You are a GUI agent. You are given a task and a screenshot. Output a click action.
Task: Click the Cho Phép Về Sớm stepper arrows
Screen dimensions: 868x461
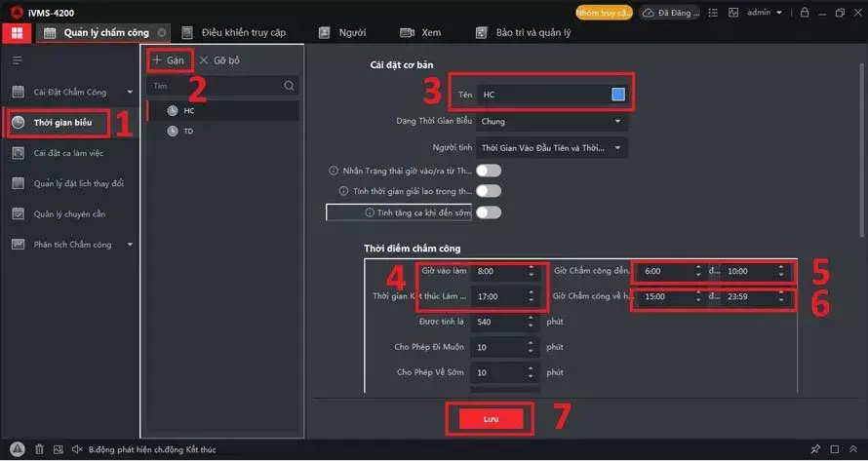click(531, 372)
